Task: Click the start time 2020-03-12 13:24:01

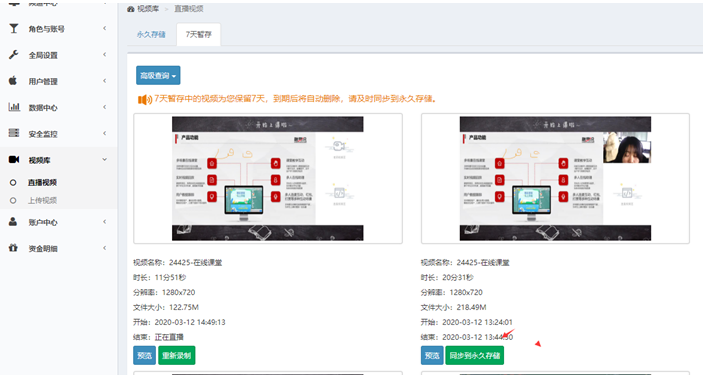Action: (477, 322)
